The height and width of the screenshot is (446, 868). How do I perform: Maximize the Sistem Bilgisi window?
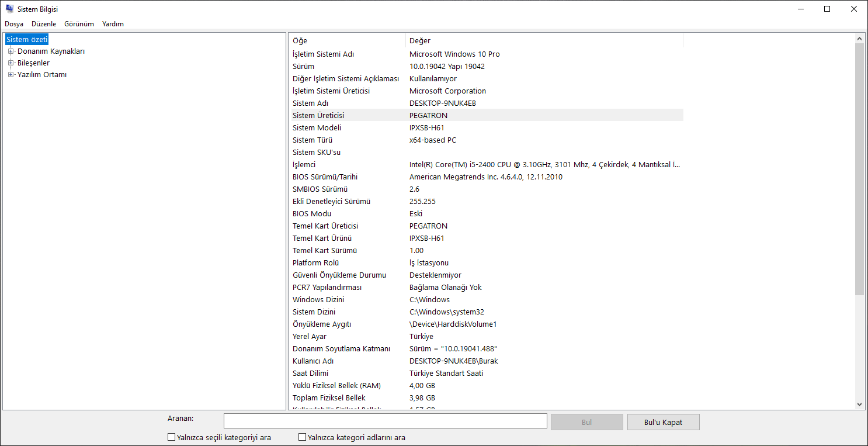[827, 9]
